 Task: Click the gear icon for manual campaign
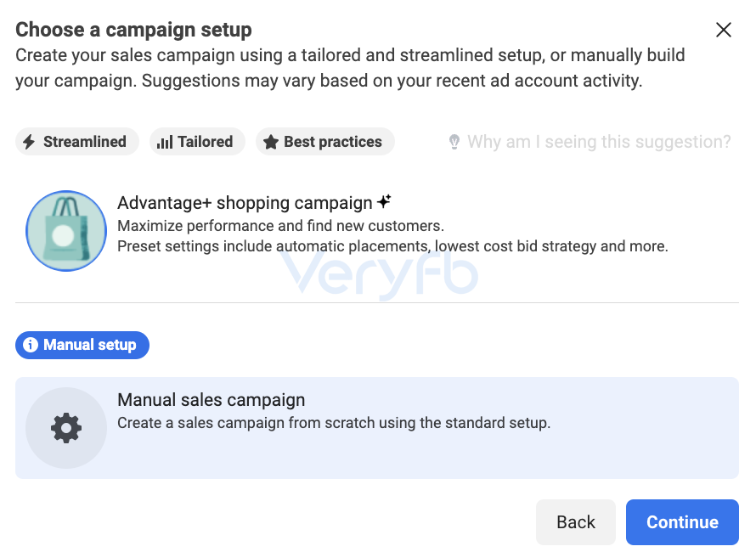(66, 428)
